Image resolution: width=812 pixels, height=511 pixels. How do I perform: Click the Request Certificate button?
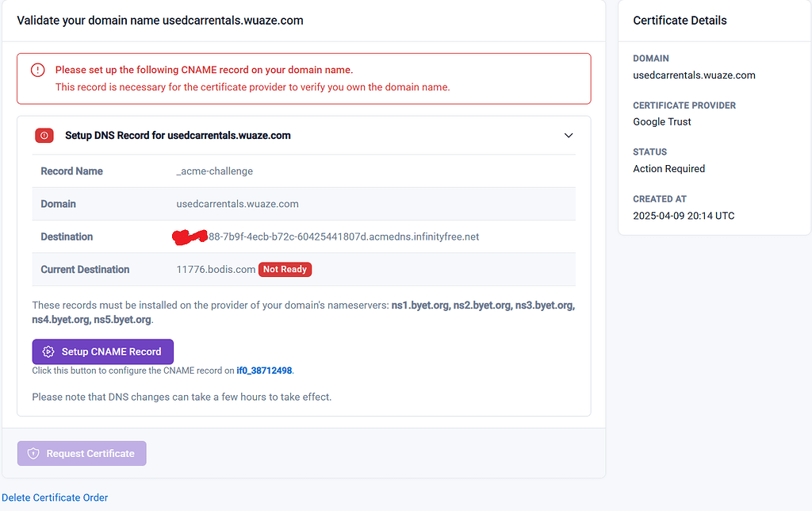81,453
